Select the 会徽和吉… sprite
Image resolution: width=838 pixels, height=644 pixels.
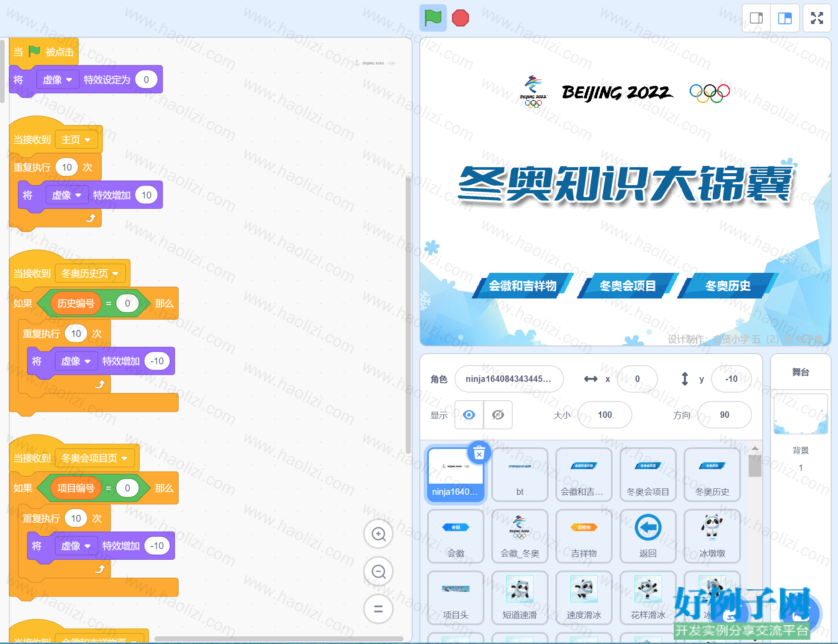pyautogui.click(x=584, y=475)
